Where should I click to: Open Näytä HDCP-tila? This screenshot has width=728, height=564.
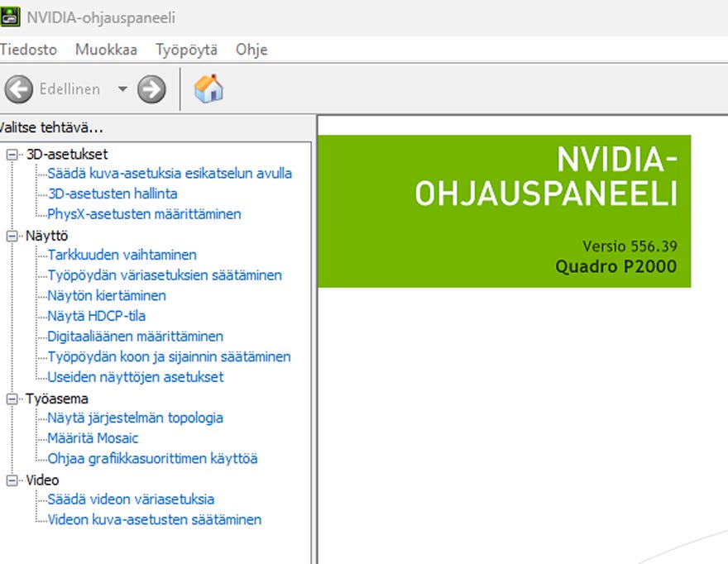click(97, 316)
